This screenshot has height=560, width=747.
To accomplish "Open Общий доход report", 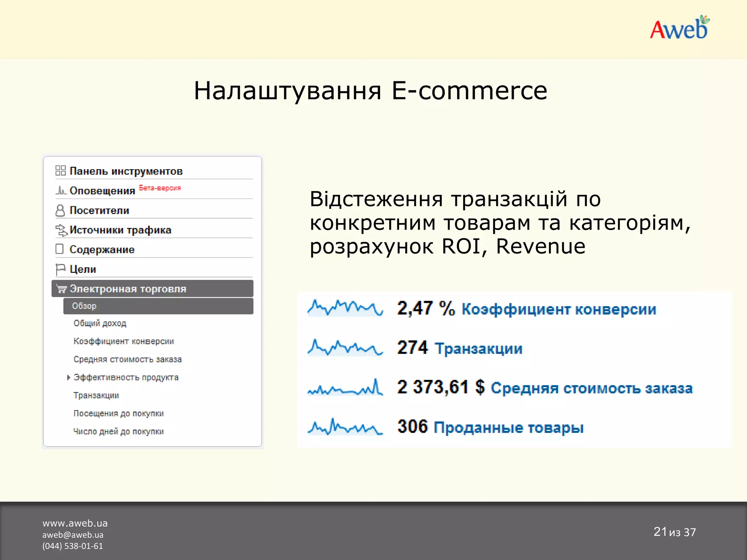I will 100,323.
